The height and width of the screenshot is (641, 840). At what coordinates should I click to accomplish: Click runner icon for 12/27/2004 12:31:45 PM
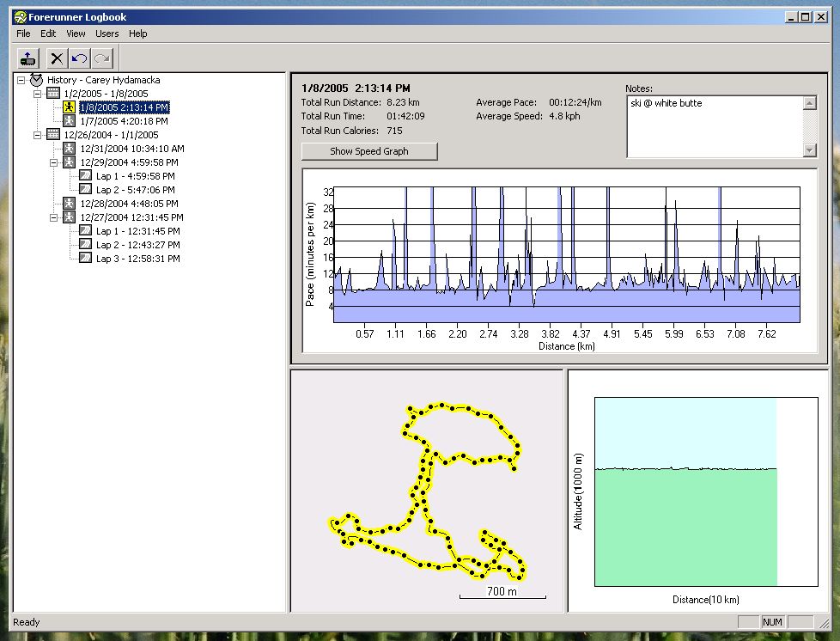pyautogui.click(x=69, y=217)
